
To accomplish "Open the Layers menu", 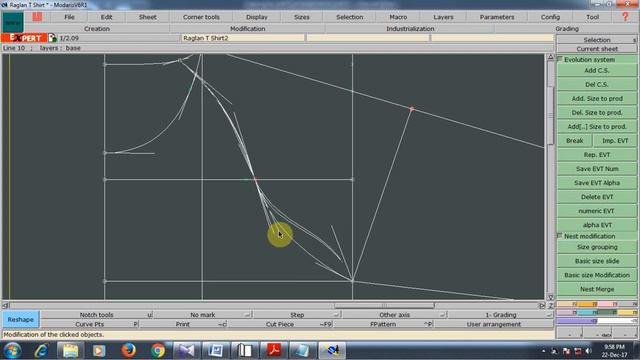I will 443,17.
